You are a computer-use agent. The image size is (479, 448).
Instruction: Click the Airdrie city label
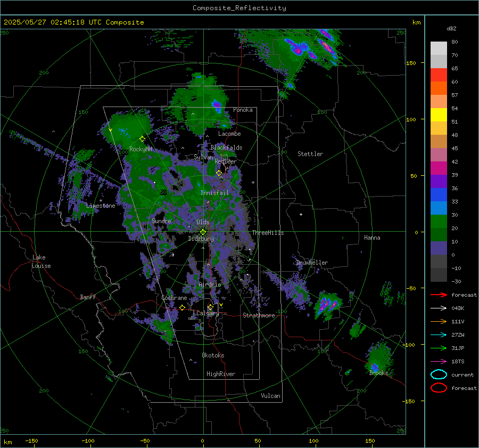(x=210, y=284)
